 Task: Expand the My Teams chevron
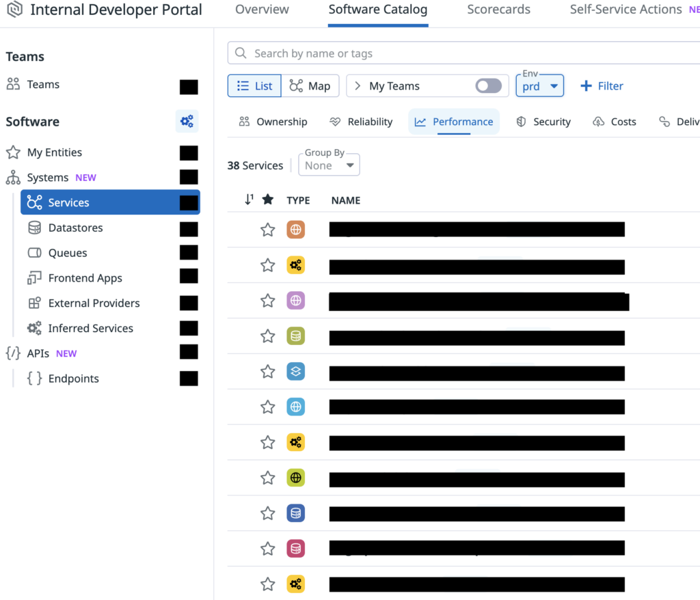click(358, 86)
